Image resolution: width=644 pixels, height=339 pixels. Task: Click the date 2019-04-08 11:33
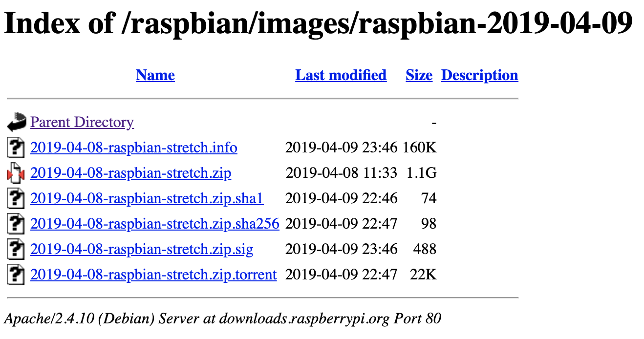point(342,173)
